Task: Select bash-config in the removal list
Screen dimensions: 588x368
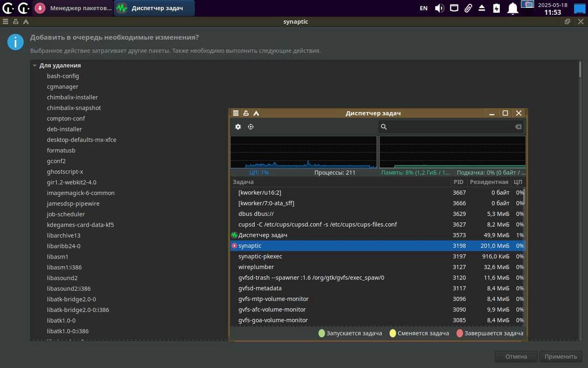Action: coord(63,76)
